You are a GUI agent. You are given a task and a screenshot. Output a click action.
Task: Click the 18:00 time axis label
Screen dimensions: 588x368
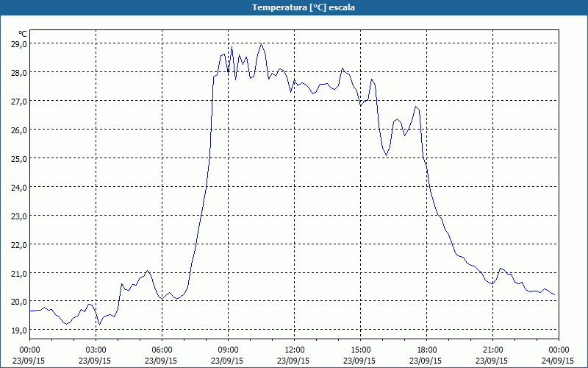(427, 350)
